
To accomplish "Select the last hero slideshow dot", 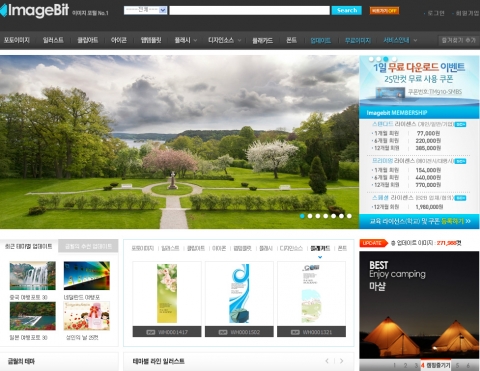I will point(349,216).
